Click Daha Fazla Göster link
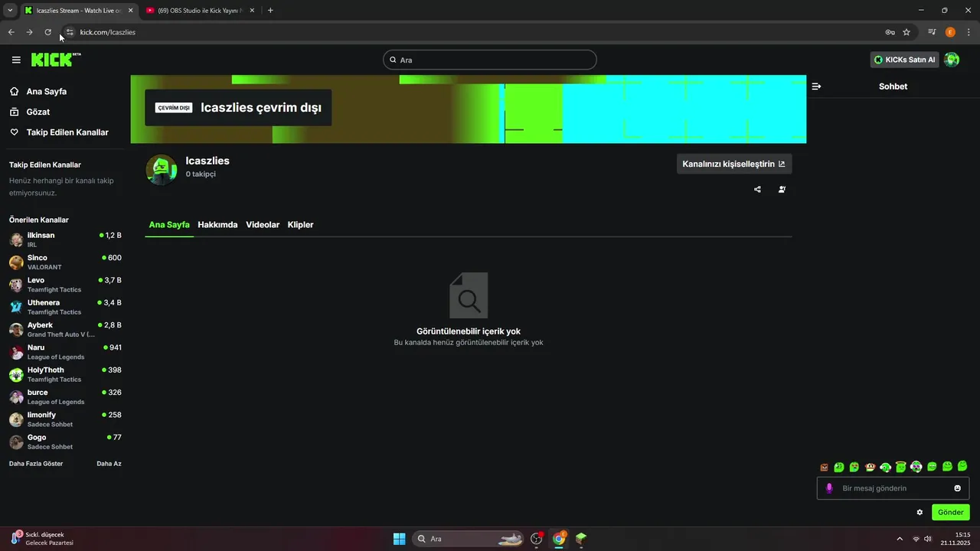This screenshot has height=551, width=980. (36, 464)
